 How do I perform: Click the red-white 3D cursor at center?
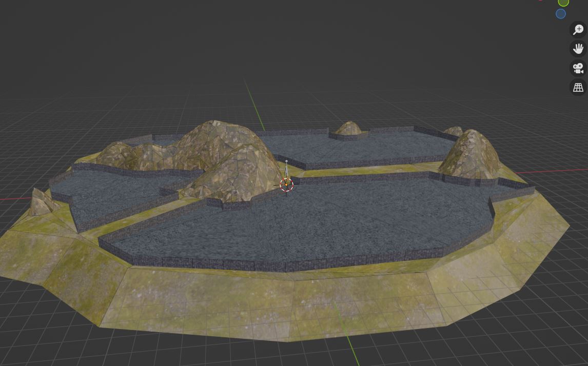click(286, 185)
